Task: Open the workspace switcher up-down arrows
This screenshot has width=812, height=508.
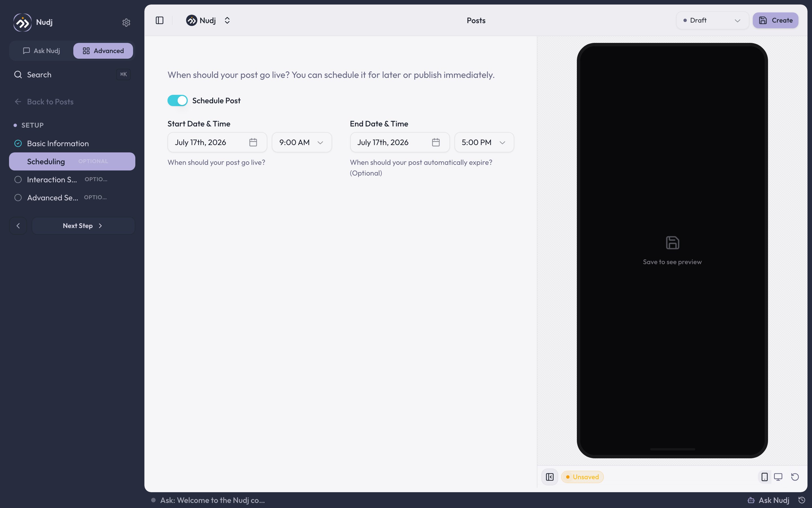Action: point(227,21)
